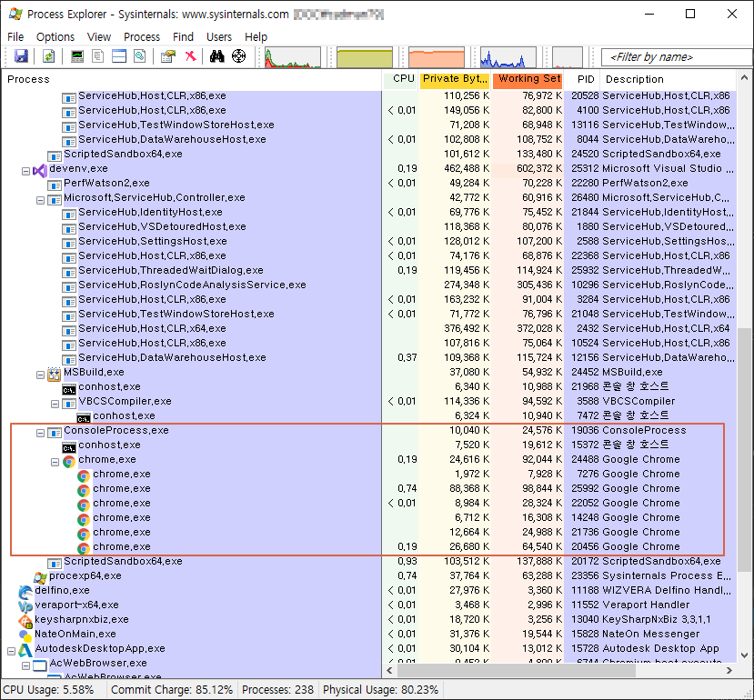Select ServiceHub.RoslynCodeAnalysisService.exe row

coord(368,285)
